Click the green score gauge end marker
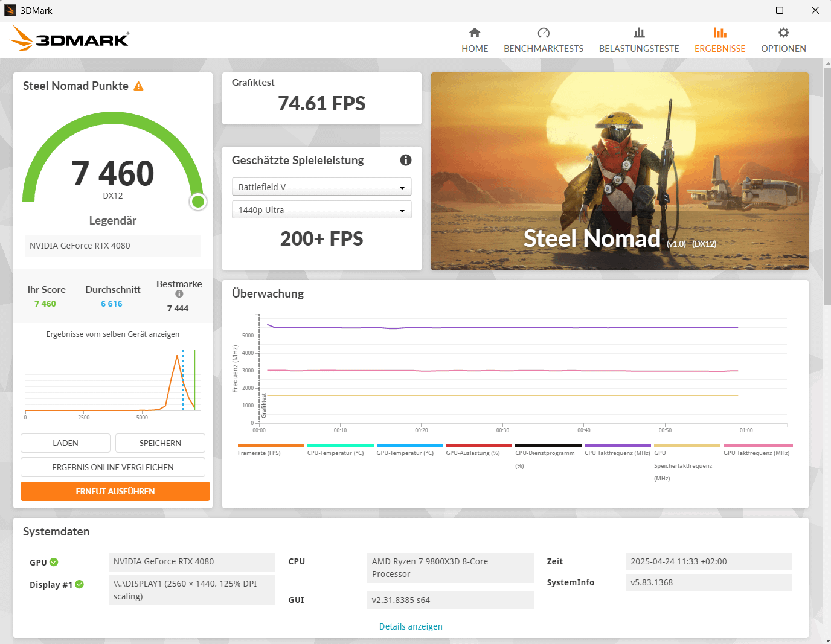The image size is (831, 644). (x=198, y=202)
